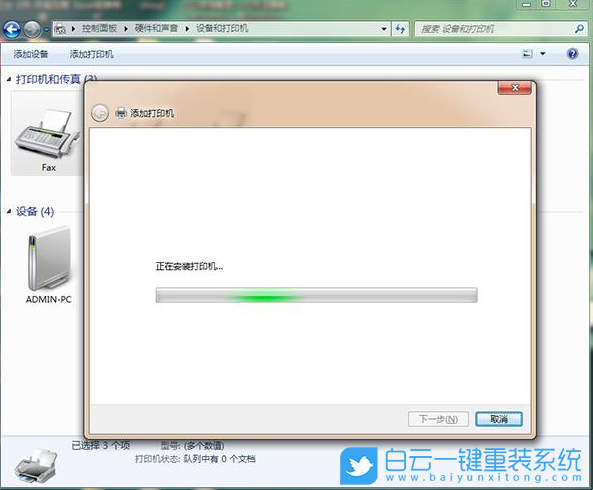Click the Explorer forward arrow button
Image resolution: width=593 pixels, height=490 pixels.
point(32,29)
